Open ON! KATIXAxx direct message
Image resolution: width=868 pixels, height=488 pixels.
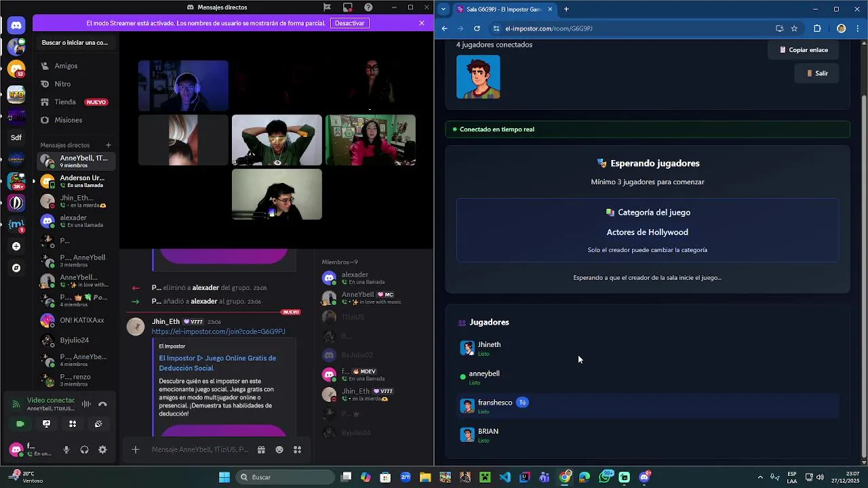76,320
